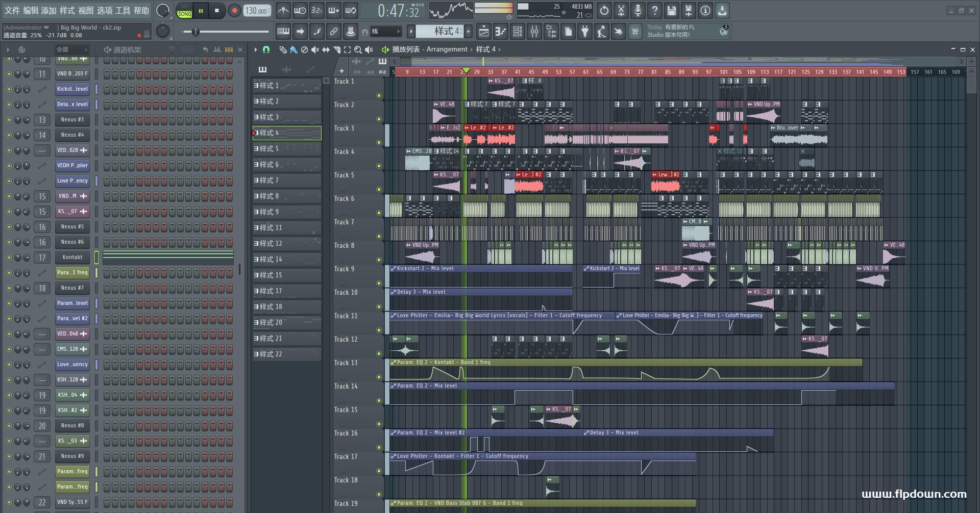Toggle mute light on Track 13
The width and height of the screenshot is (980, 513).
click(x=379, y=377)
